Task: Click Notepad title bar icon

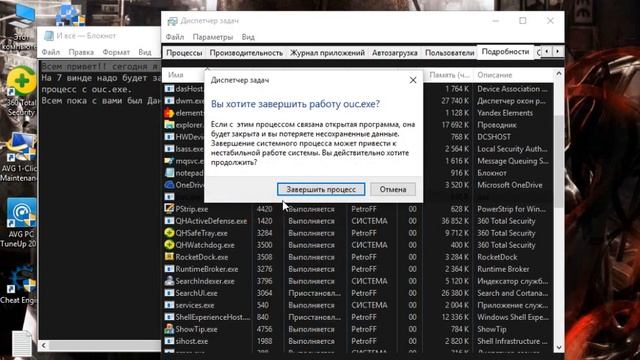Action: [49, 36]
